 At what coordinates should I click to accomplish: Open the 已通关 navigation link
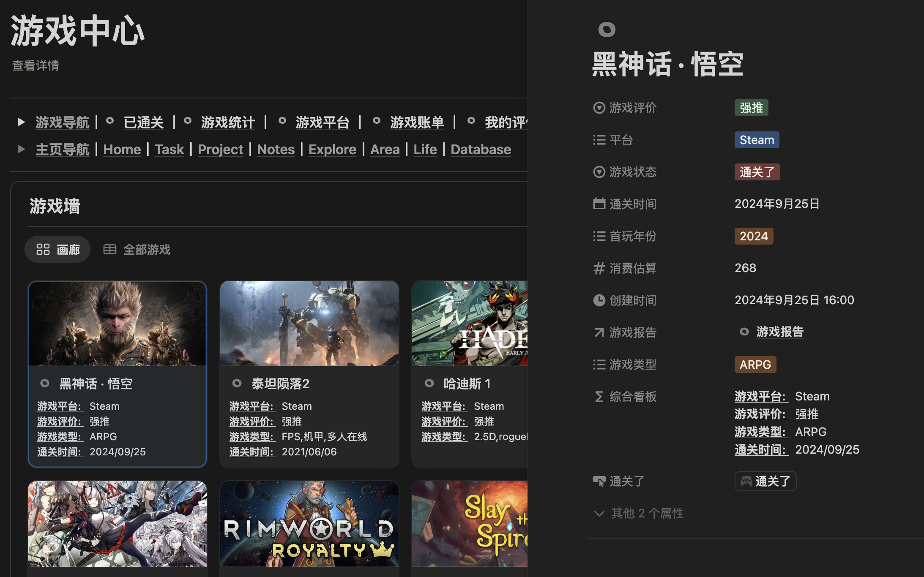[x=144, y=122]
